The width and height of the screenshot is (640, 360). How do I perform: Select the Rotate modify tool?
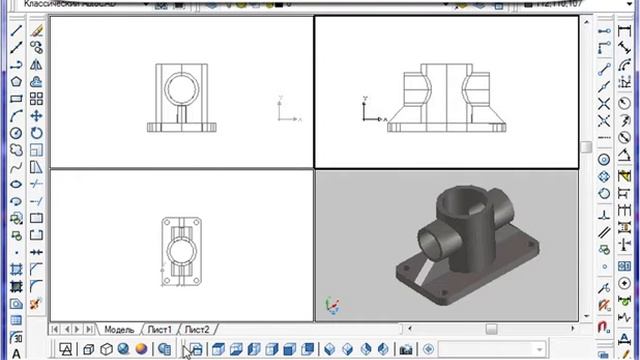pyautogui.click(x=36, y=133)
